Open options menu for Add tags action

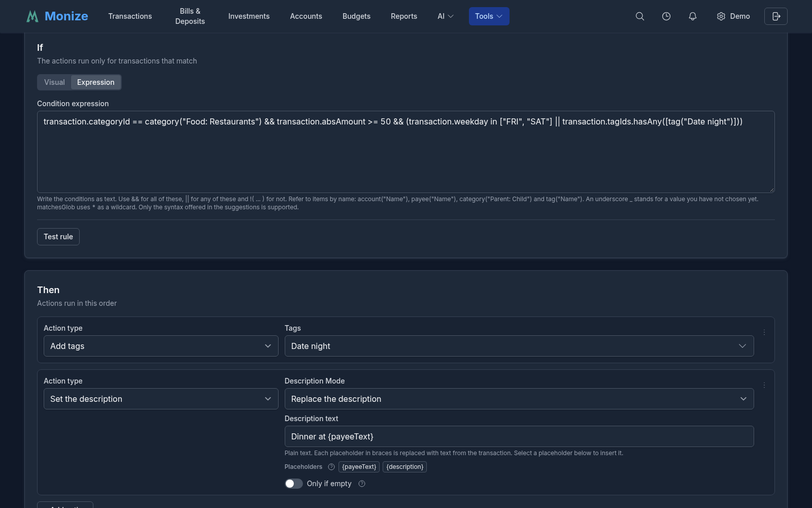(764, 332)
